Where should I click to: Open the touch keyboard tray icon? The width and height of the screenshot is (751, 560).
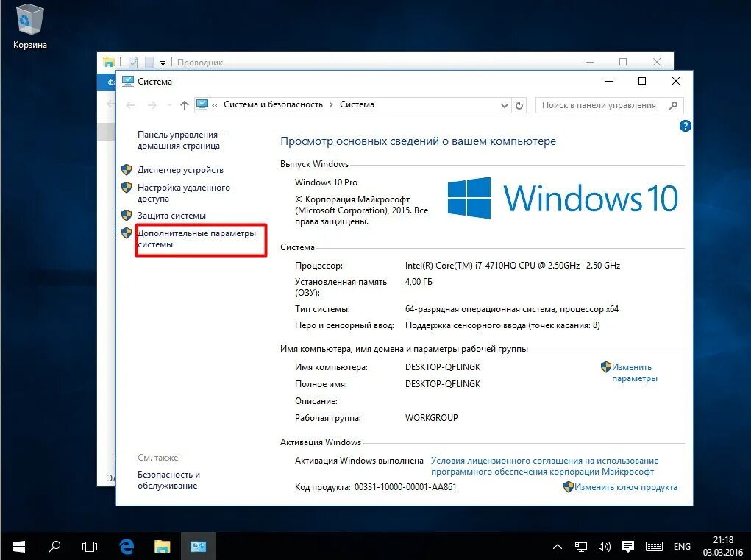tap(654, 547)
